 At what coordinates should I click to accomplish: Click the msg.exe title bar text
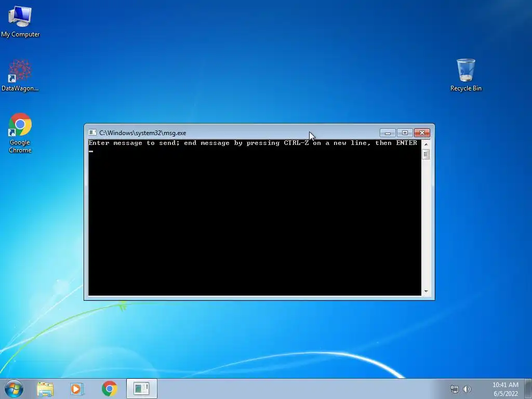[x=142, y=133]
